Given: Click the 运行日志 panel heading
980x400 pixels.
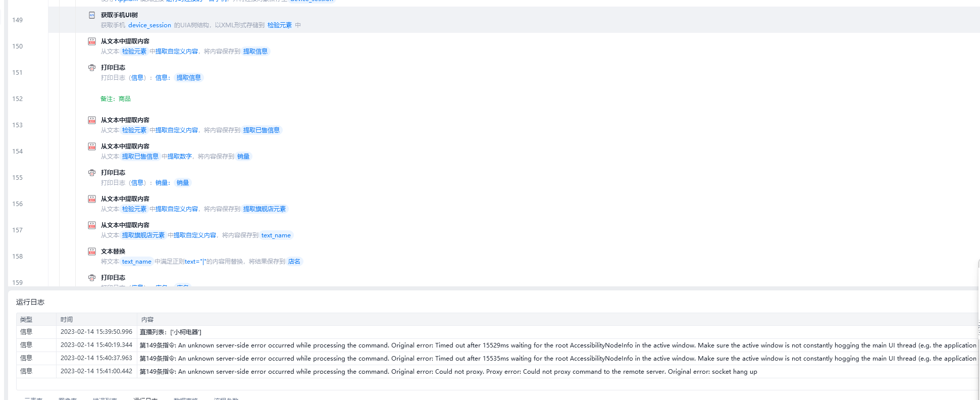Looking at the screenshot, I should click(30, 302).
